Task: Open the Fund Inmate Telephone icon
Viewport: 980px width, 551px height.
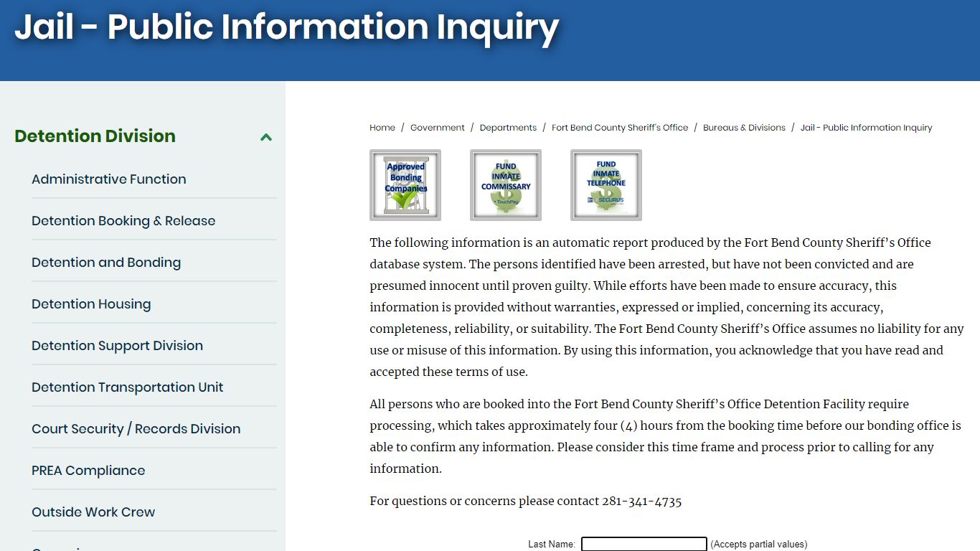Action: pos(606,185)
